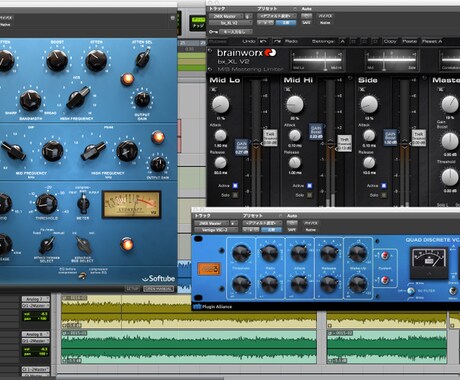Toggle the EQ before compressor switch

82,275
